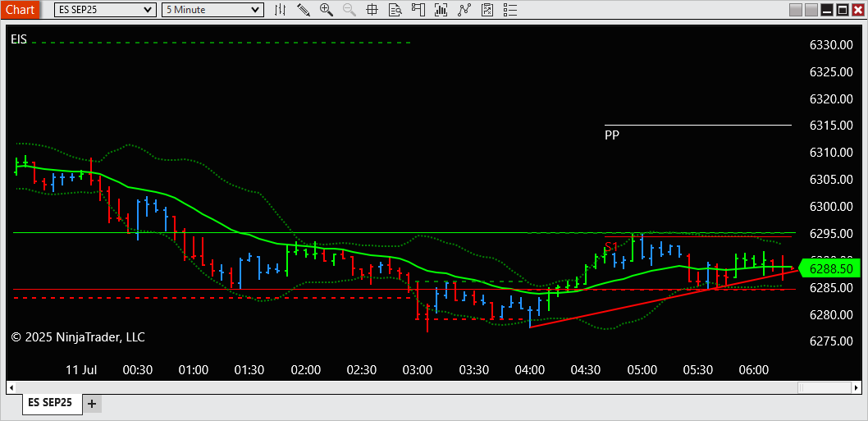
Task: Click the 6320.00 price axis label
Action: pyautogui.click(x=831, y=99)
